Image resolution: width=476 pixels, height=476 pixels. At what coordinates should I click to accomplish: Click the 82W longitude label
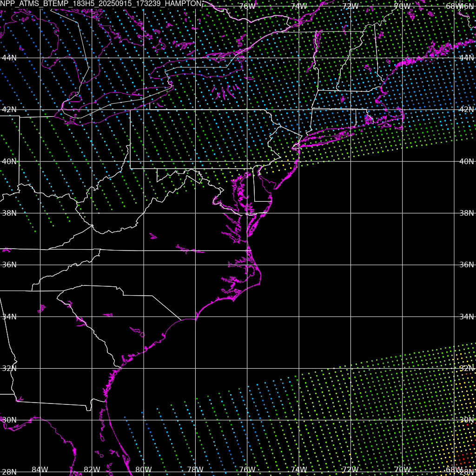(92, 469)
